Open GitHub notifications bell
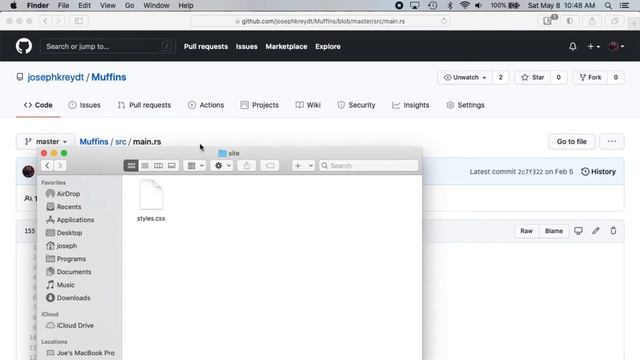The image size is (640, 360). [x=573, y=47]
